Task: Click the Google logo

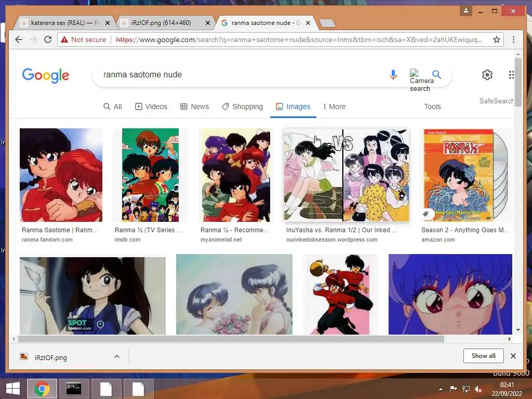Action: pos(46,75)
